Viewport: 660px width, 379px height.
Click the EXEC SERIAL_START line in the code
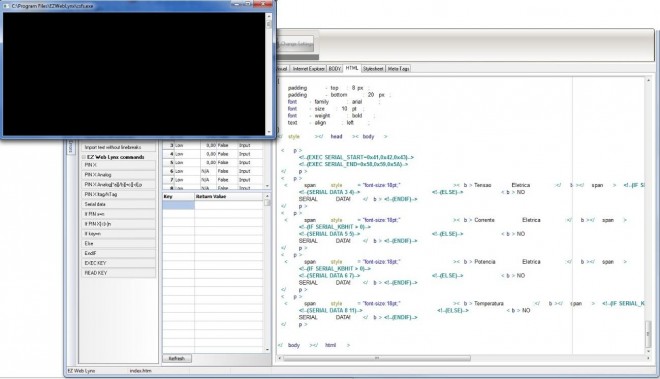356,157
